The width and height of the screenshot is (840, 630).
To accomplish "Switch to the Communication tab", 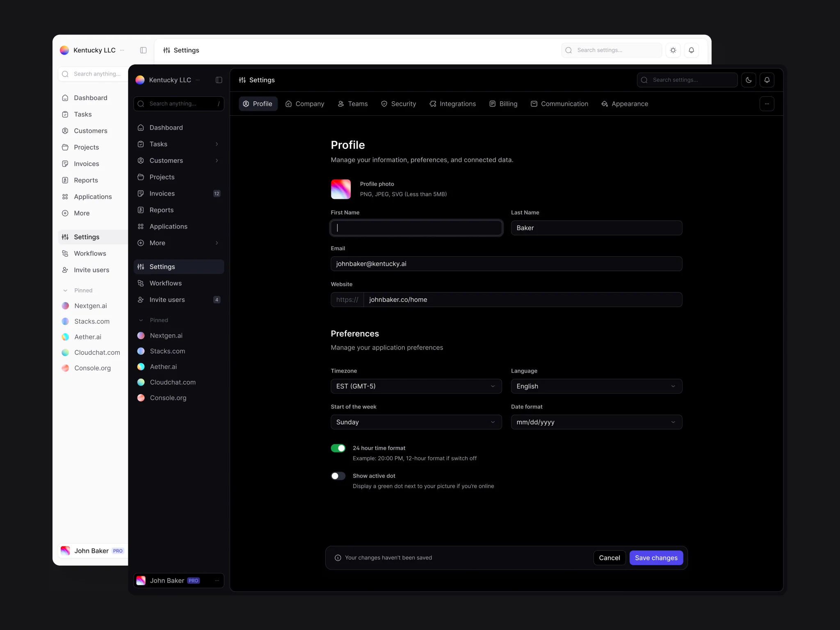I will pos(559,104).
